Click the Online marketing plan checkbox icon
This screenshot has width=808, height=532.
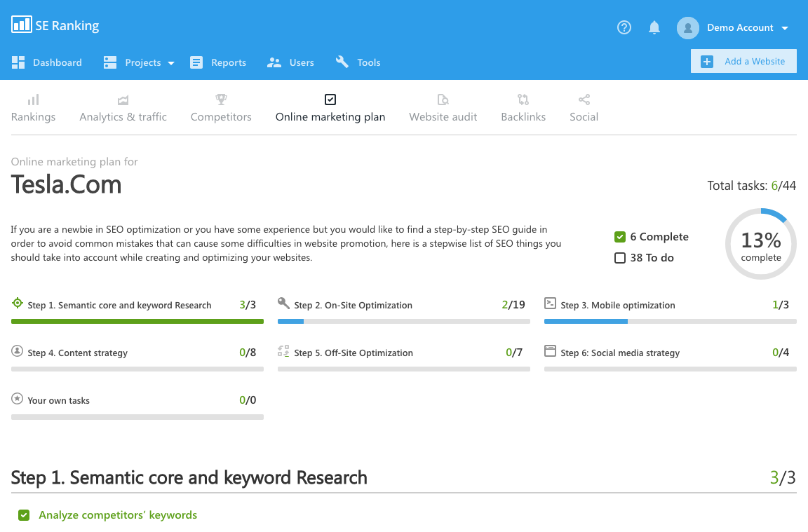(330, 100)
